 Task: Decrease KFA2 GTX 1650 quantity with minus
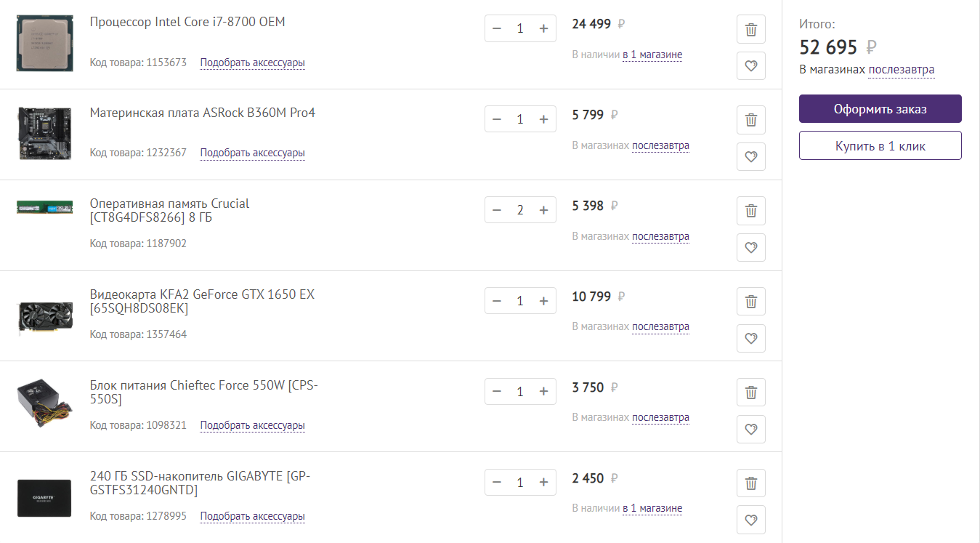click(497, 301)
